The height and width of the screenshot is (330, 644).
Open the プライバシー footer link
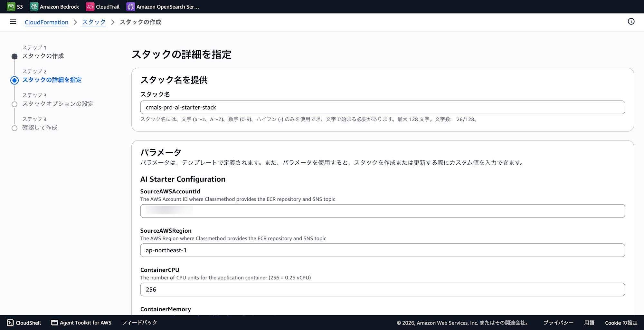558,323
